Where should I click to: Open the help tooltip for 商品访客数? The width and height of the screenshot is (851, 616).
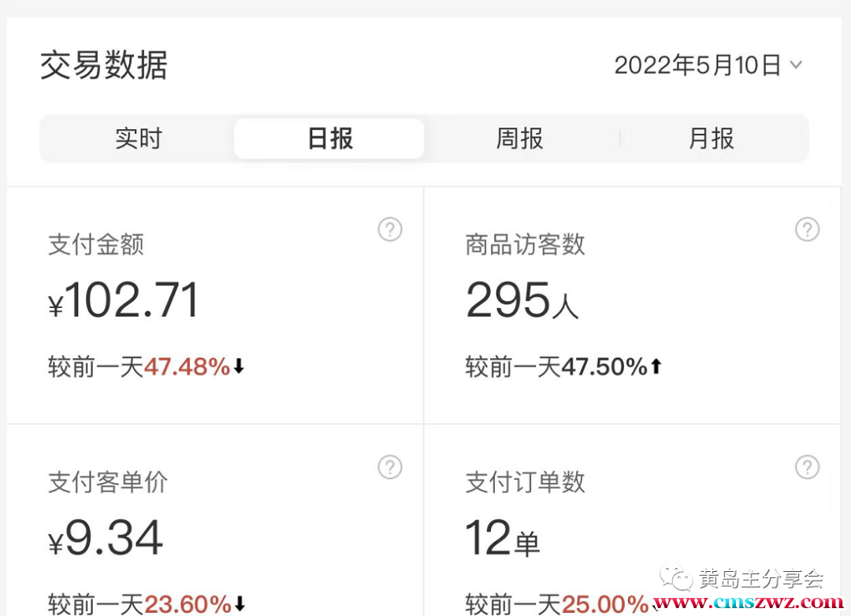pyautogui.click(x=807, y=230)
